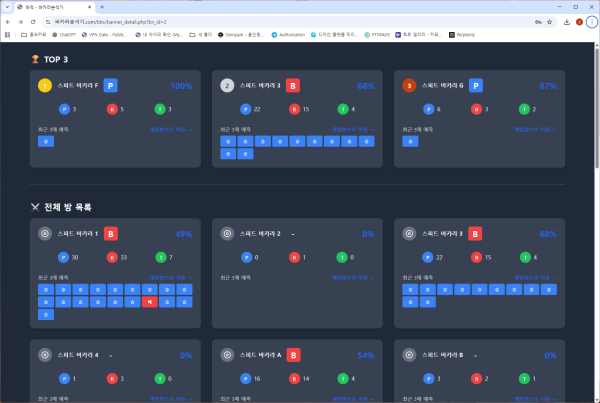Click the gold rank 1 medal icon

point(44,86)
